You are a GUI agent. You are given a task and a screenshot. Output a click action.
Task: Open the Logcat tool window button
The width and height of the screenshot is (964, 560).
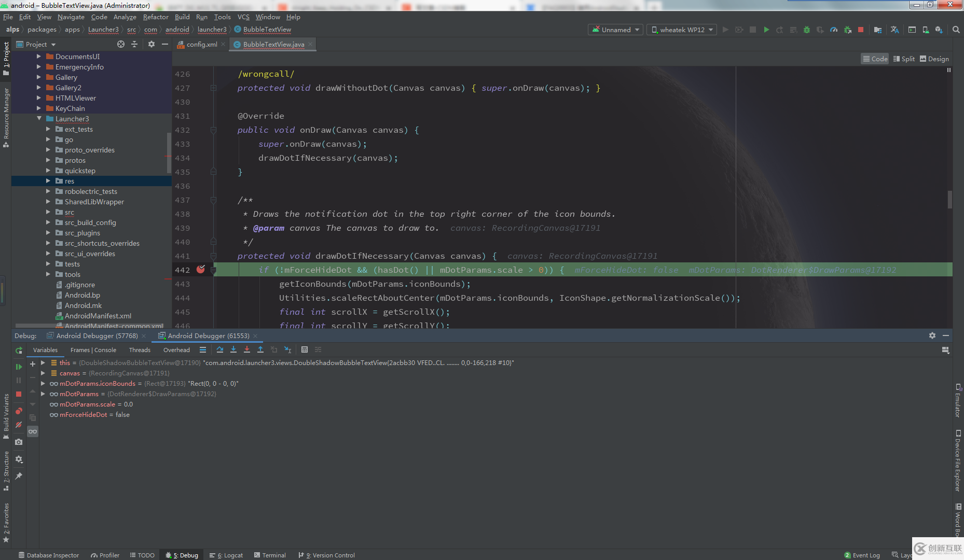click(226, 555)
